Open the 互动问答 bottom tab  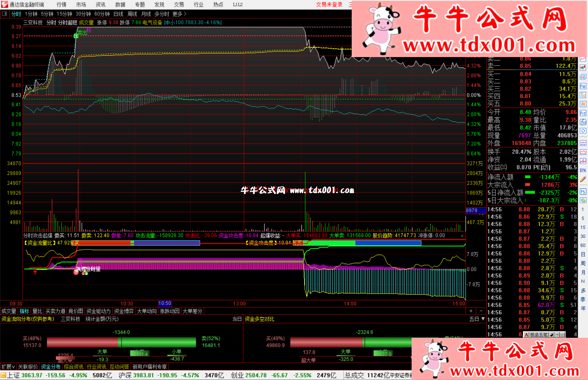(119, 367)
